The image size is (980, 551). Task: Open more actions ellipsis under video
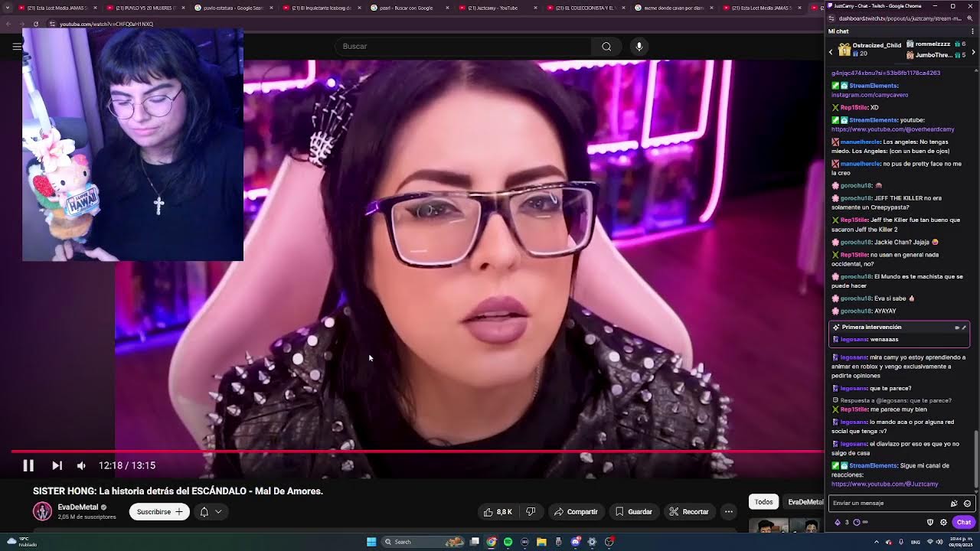(x=729, y=512)
